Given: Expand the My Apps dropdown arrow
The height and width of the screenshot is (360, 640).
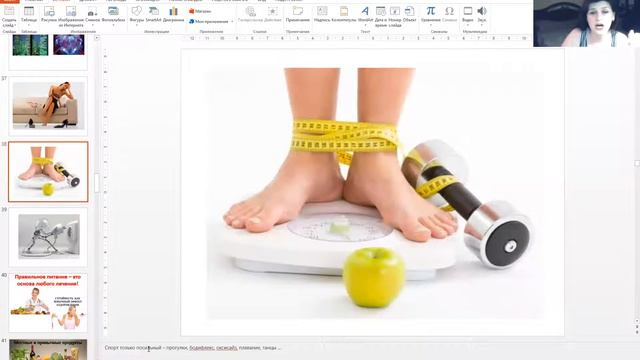Looking at the screenshot, I should click(x=232, y=21).
